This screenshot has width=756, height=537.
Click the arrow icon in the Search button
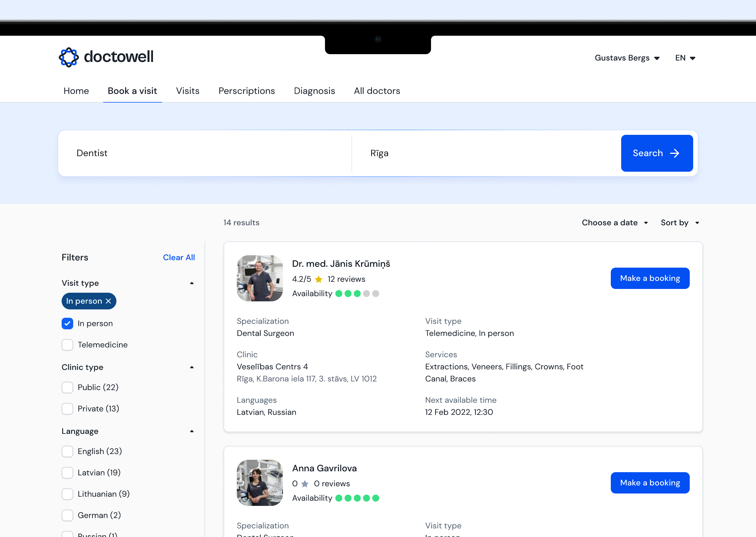674,153
